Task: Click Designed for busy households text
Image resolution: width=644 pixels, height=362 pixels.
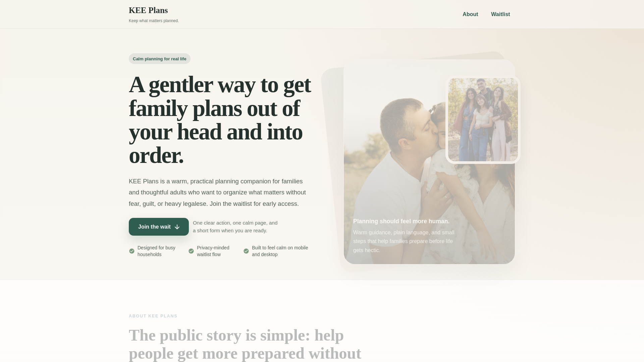Action: tap(156, 251)
